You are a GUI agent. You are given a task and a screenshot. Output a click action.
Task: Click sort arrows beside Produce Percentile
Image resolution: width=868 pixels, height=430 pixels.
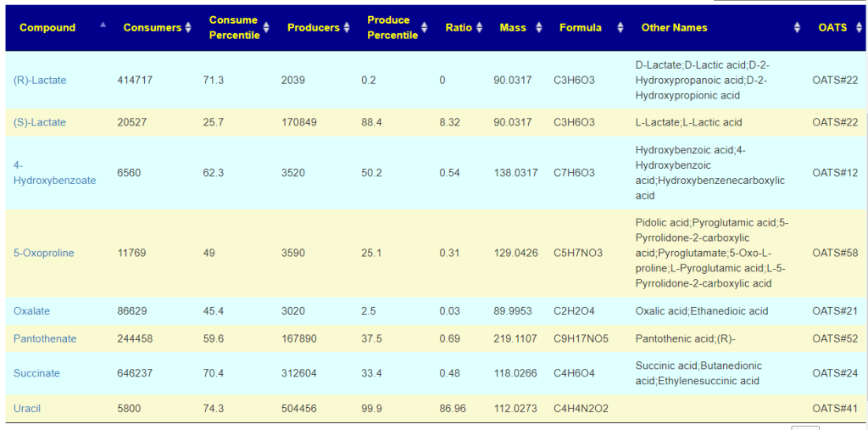(425, 28)
